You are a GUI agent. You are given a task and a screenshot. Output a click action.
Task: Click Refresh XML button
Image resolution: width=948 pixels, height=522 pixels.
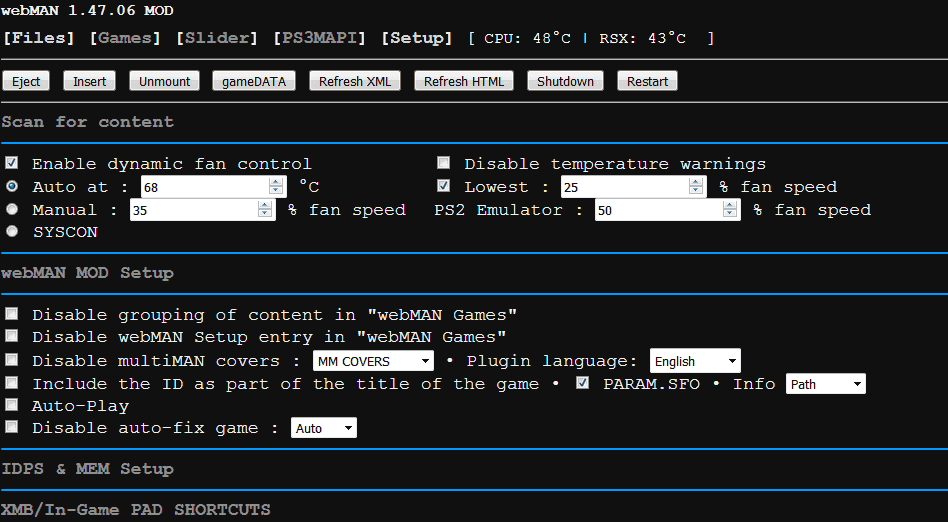(355, 81)
